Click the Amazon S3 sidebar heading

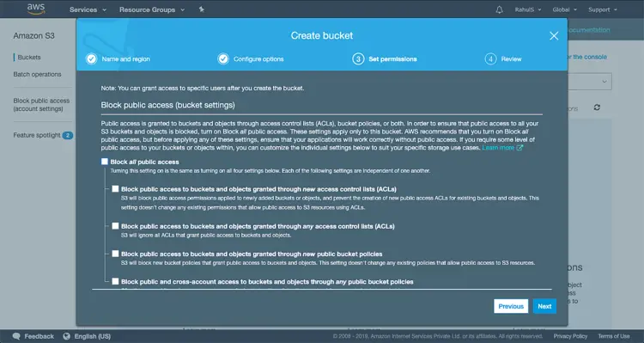(33, 36)
